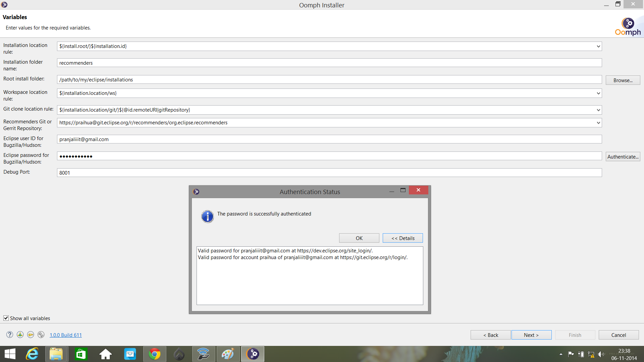Click 'Enter values for the required variables.' text
The width and height of the screenshot is (644, 362).
(x=48, y=28)
